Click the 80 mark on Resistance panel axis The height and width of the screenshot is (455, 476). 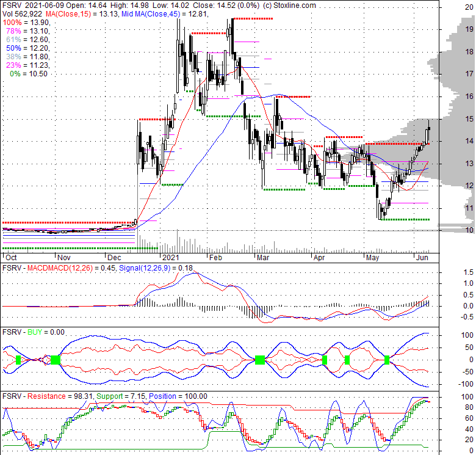469,407
